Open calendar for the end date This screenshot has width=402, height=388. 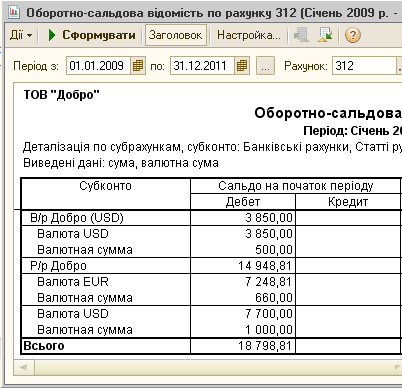242,66
